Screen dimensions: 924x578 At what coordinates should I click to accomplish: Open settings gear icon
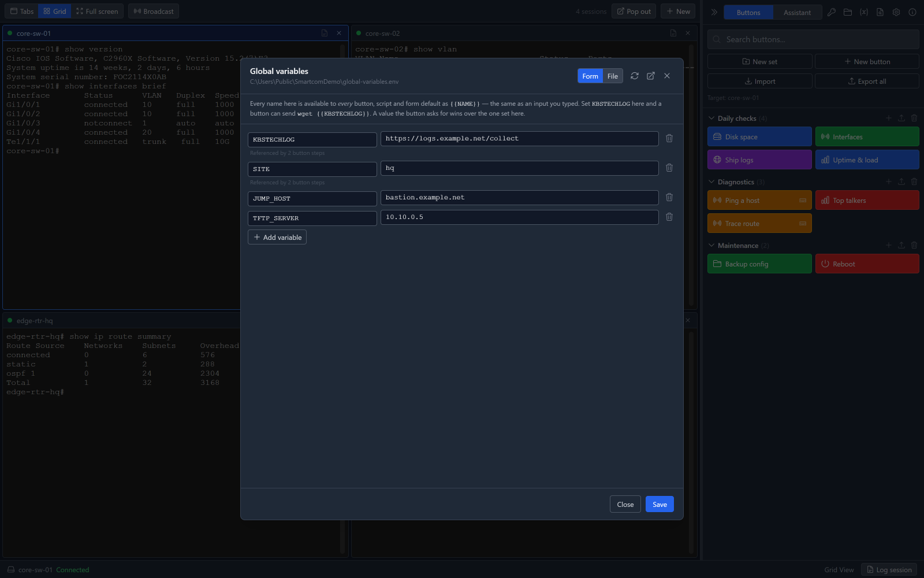896,12
